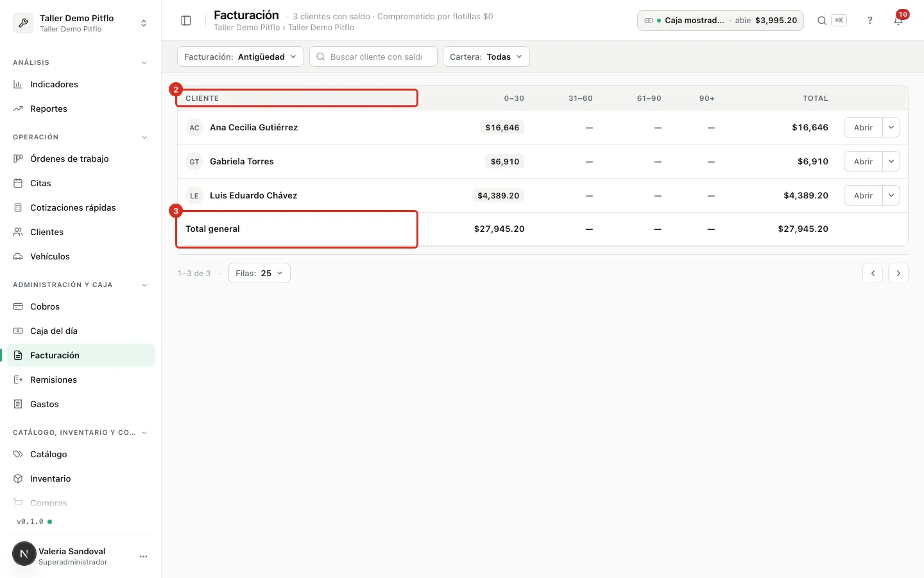Select Facturación in the sidebar

pos(81,355)
